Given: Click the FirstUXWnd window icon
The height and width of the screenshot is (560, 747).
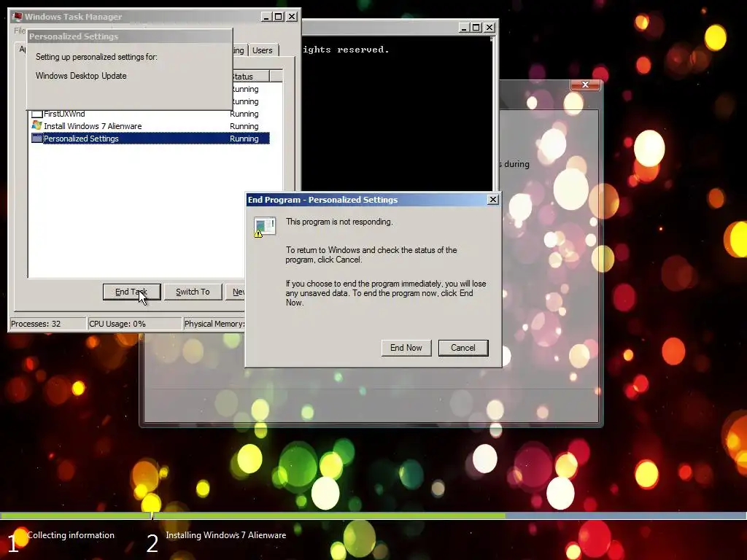Looking at the screenshot, I should click(x=36, y=114).
